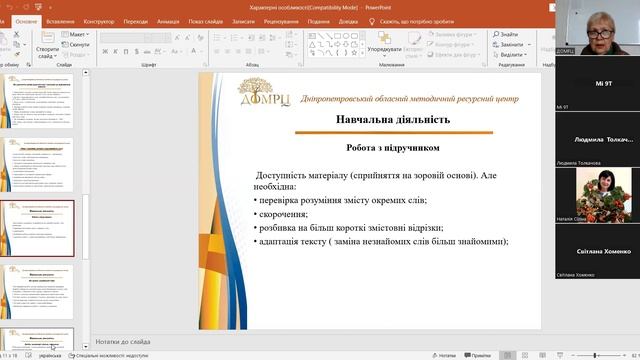Select the text box shape in gallery
Viewport: 640px width, 360px height.
312,36
